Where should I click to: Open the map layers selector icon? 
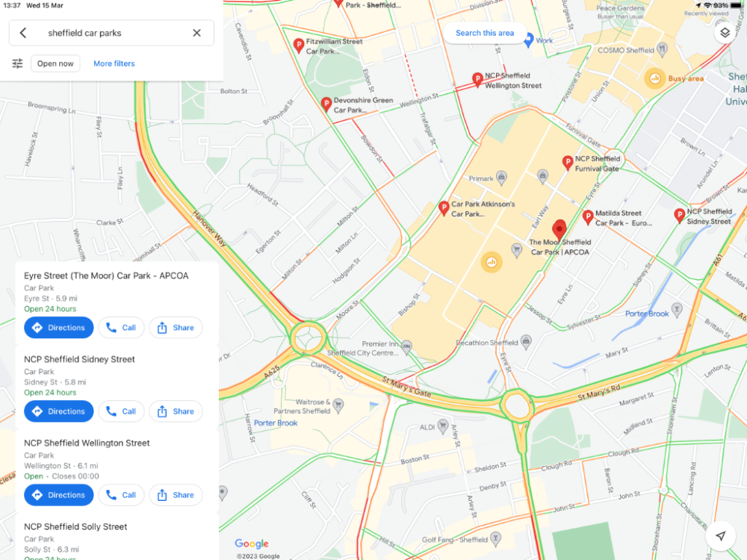(725, 33)
